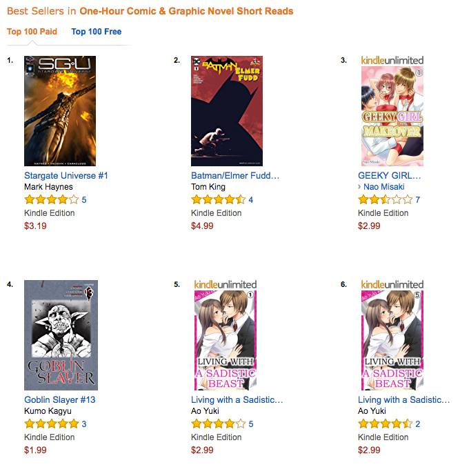
Task: Click author link Nao Misaki
Action: 384,187
